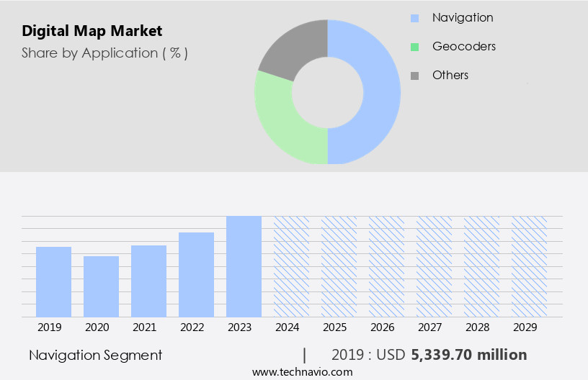The height and width of the screenshot is (380, 588).
Task: Click the gray Others donut segment
Action: click(x=292, y=48)
